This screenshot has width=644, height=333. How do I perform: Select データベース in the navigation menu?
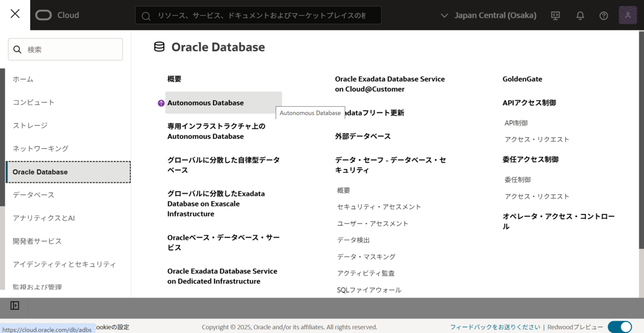(34, 195)
